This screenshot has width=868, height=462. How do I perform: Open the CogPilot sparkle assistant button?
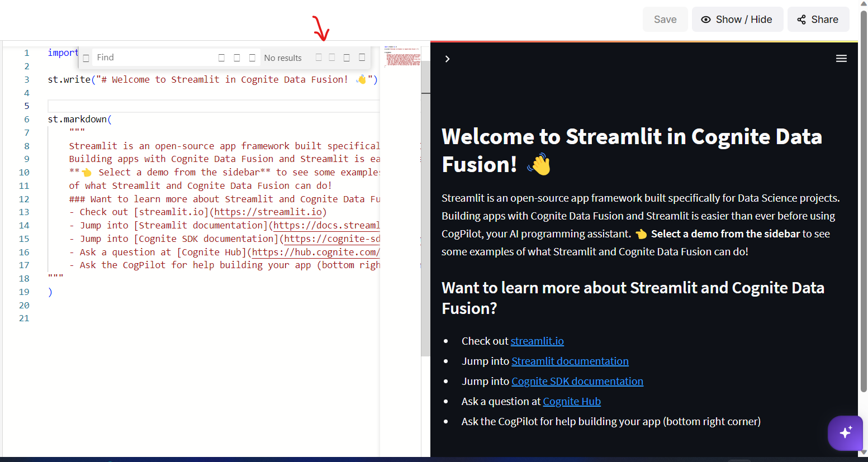(x=845, y=432)
